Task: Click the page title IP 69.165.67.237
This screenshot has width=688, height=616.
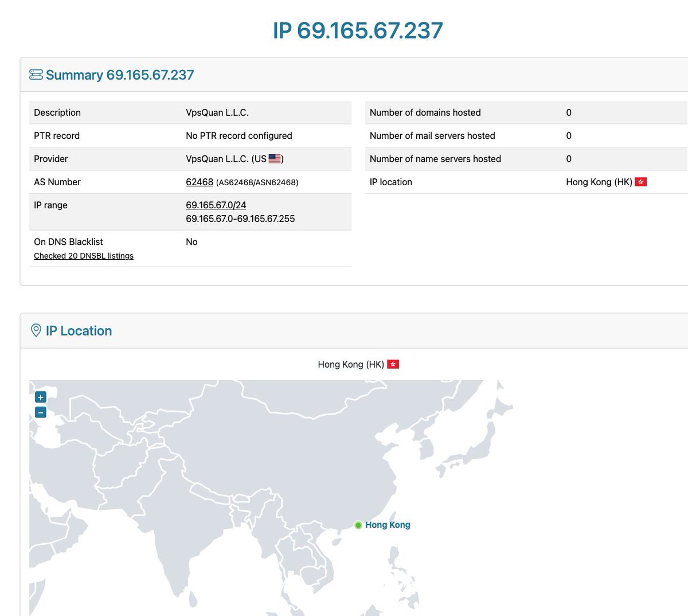Action: (358, 30)
